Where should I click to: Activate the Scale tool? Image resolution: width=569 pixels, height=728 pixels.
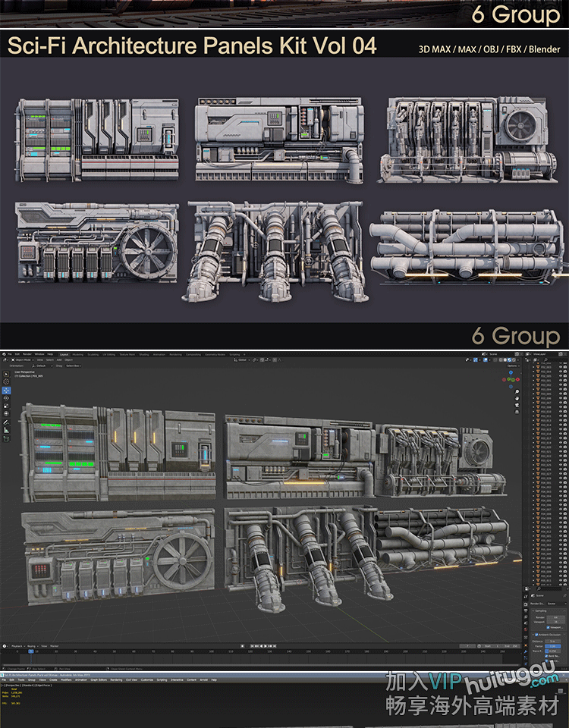6,406
